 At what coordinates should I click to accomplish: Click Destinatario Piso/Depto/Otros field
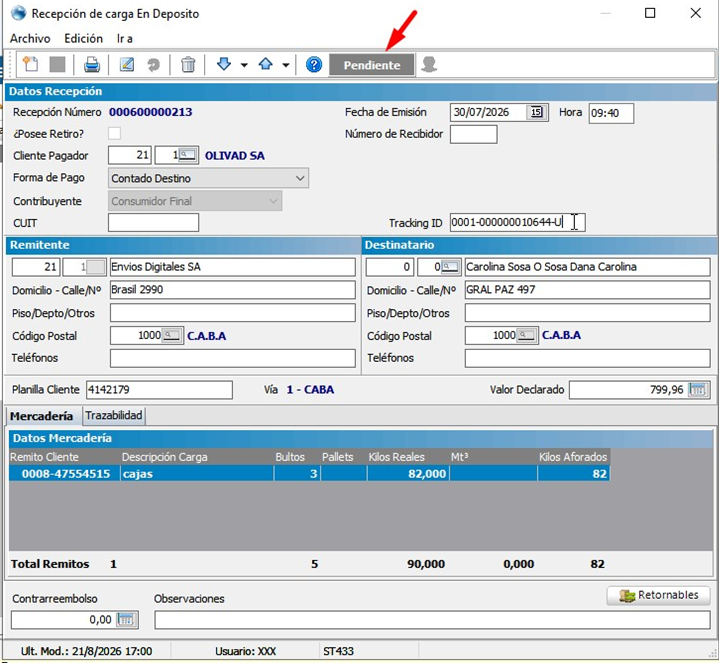587,313
